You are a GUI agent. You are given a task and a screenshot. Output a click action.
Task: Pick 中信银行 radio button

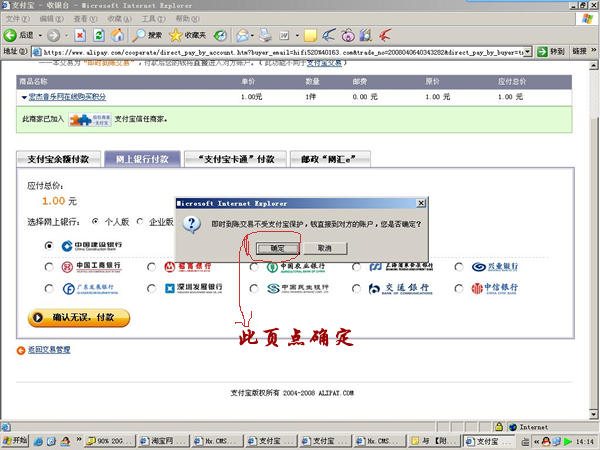click(459, 289)
